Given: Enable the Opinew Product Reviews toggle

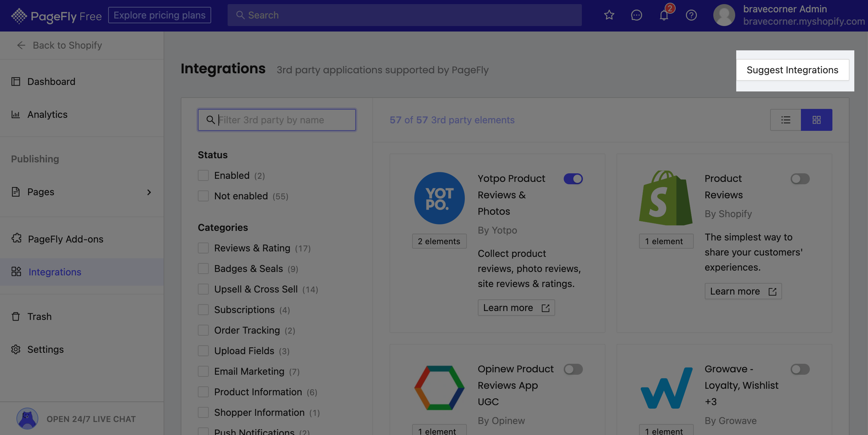Looking at the screenshot, I should 573,369.
